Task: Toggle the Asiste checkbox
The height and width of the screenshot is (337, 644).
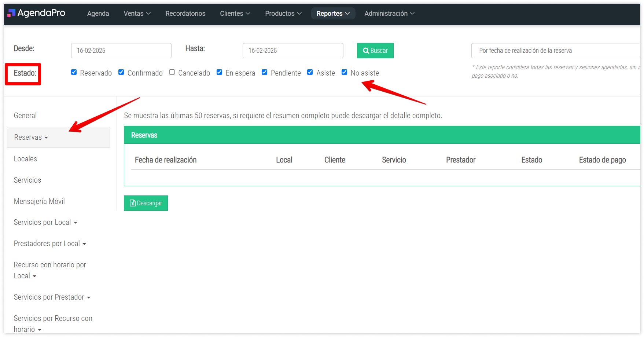Action: pyautogui.click(x=310, y=72)
